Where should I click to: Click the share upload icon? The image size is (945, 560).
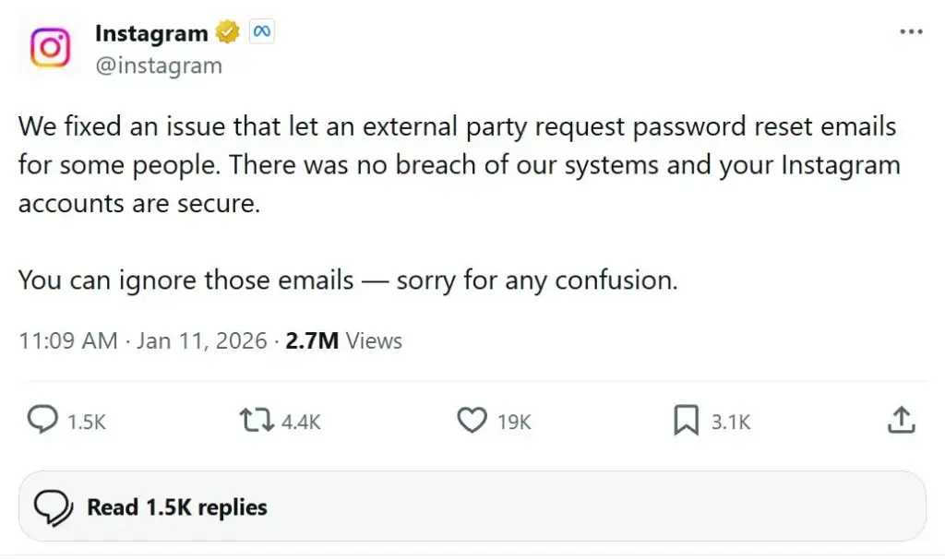(901, 421)
